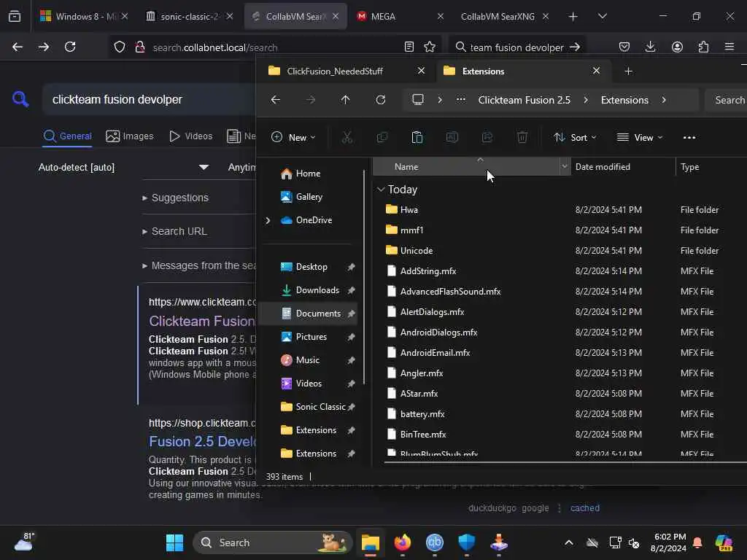Switch to Windows 8 browser tab

click(x=85, y=16)
